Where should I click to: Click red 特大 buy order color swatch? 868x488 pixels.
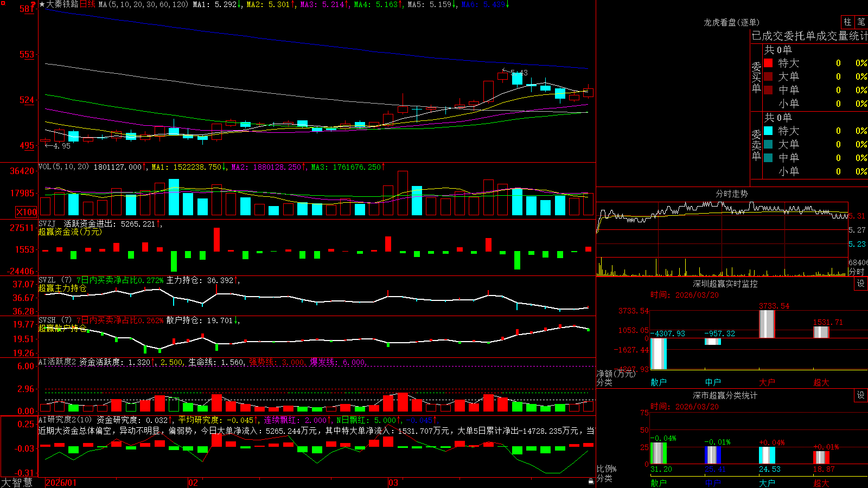point(768,63)
